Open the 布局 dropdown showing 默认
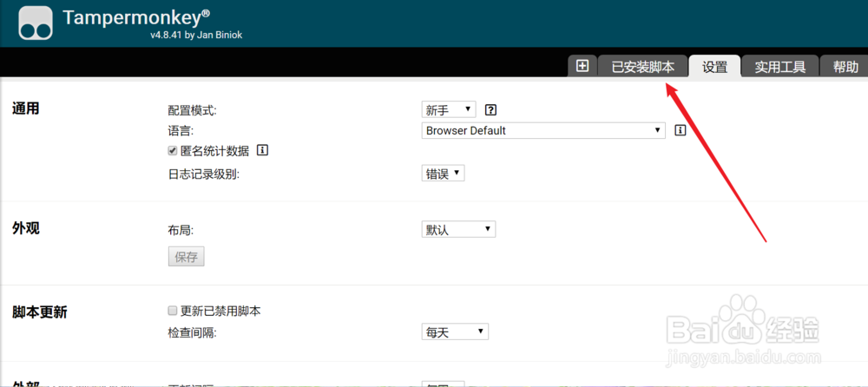Image resolution: width=868 pixels, height=387 pixels. pyautogui.click(x=458, y=229)
